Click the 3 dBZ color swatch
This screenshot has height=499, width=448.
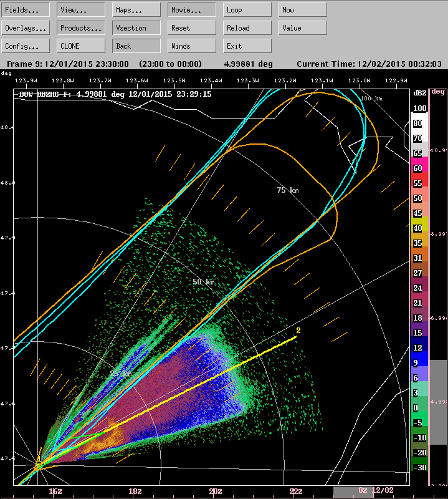point(419,389)
